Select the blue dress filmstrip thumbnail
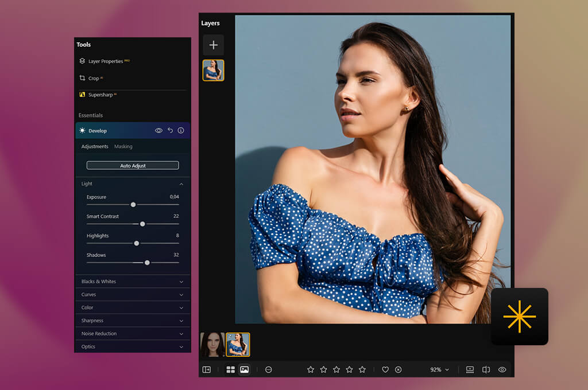Screen dimensions: 588x390 [x=238, y=344]
